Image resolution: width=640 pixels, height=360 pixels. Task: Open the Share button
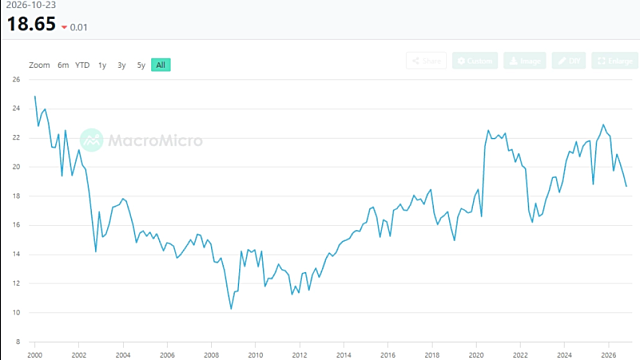[x=426, y=61]
